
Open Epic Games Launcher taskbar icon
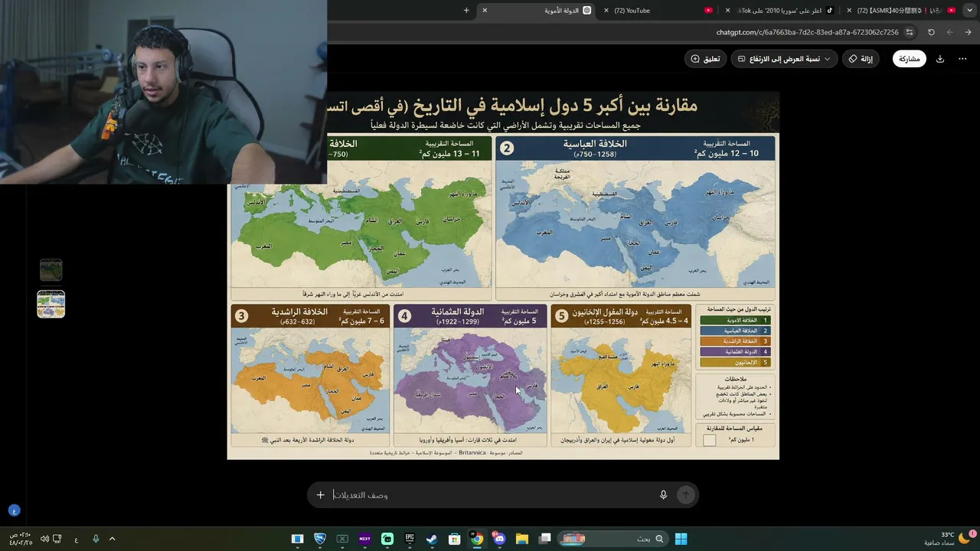pyautogui.click(x=410, y=539)
